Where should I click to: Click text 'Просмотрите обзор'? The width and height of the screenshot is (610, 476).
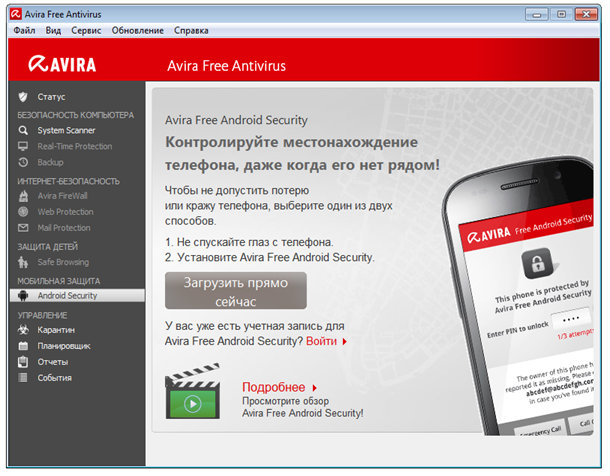click(x=286, y=401)
